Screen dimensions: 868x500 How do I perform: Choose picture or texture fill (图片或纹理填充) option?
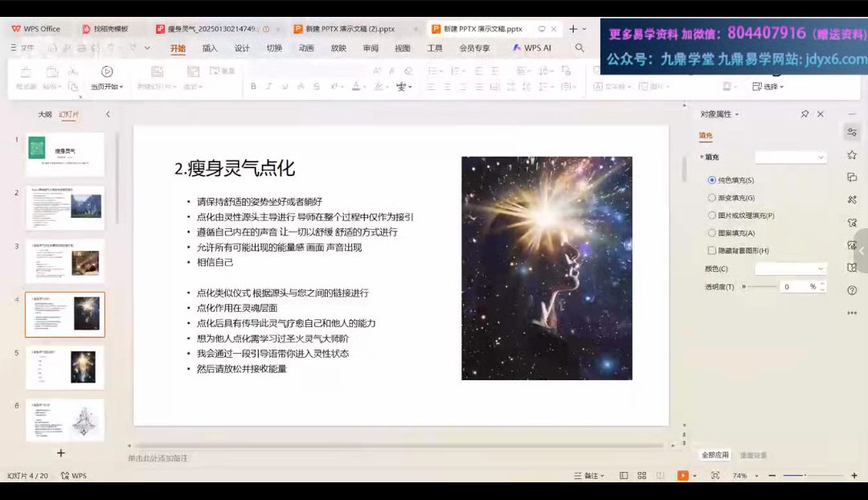tap(712, 215)
